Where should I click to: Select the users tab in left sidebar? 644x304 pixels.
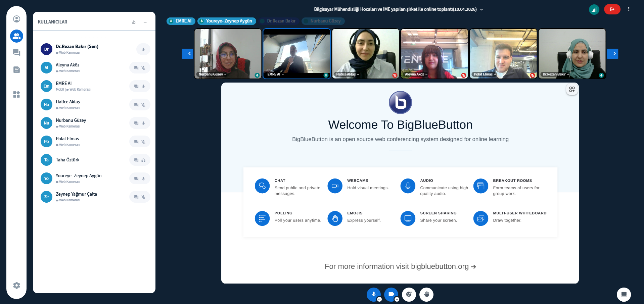tap(16, 36)
